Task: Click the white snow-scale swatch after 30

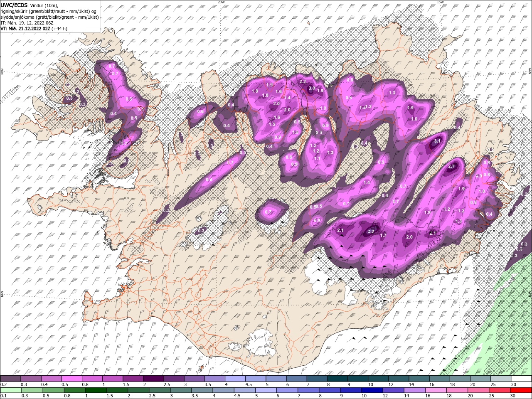Action: 522,379
